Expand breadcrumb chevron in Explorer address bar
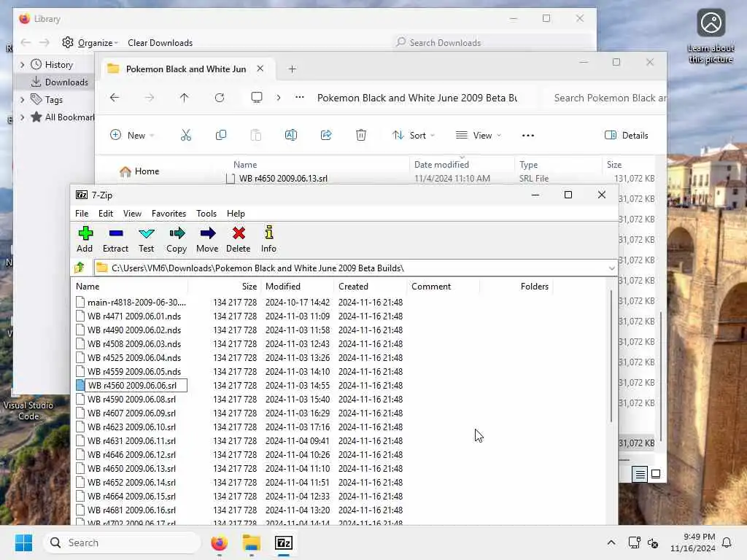The height and width of the screenshot is (560, 747). coord(279,98)
